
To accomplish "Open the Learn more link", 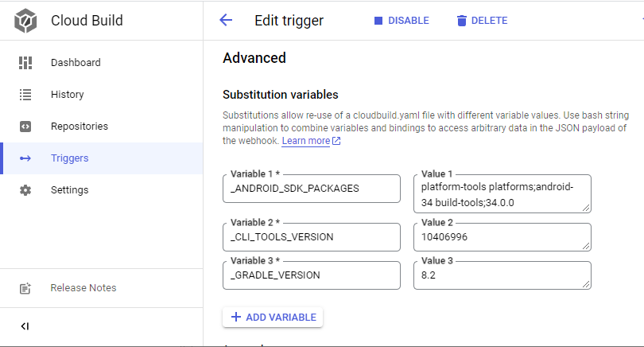I will [305, 141].
